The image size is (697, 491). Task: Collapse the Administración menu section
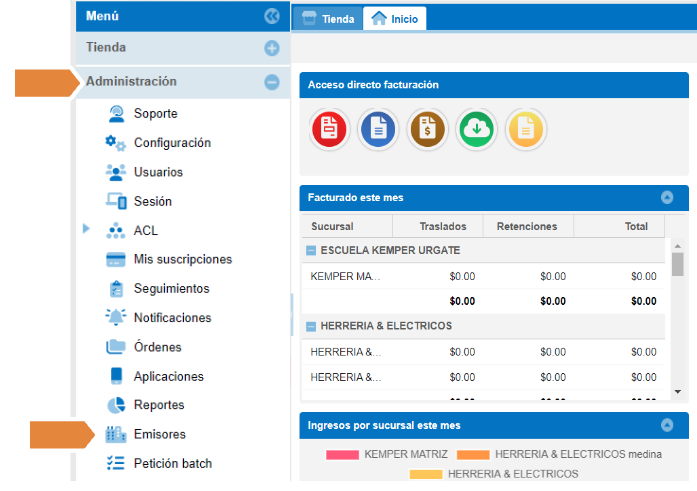point(271,82)
